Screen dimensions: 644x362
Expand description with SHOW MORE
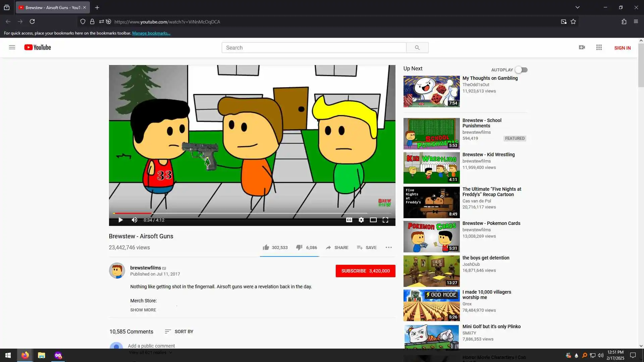point(143,310)
